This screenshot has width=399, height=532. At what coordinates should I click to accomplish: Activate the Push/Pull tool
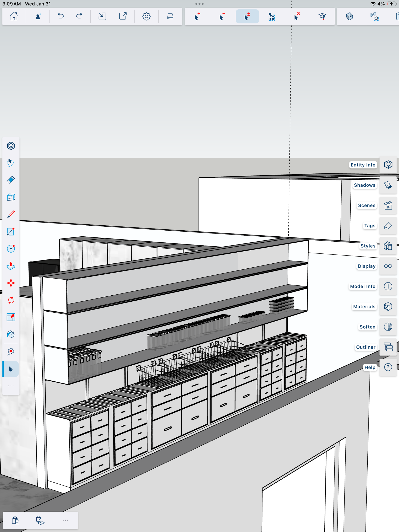[x=11, y=266]
